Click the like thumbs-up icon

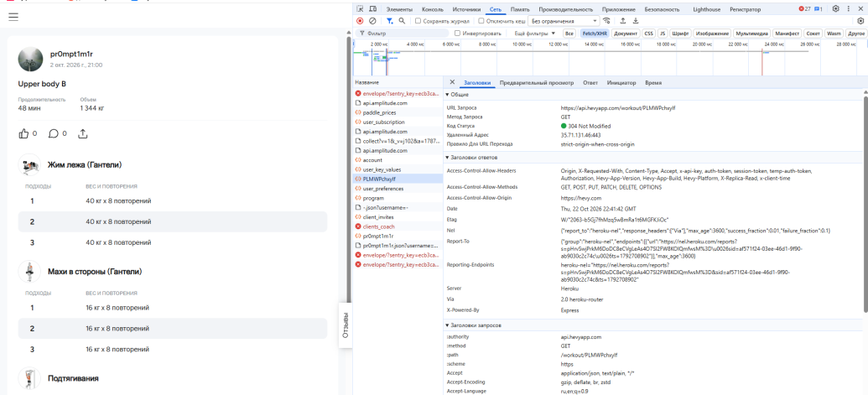(x=23, y=133)
